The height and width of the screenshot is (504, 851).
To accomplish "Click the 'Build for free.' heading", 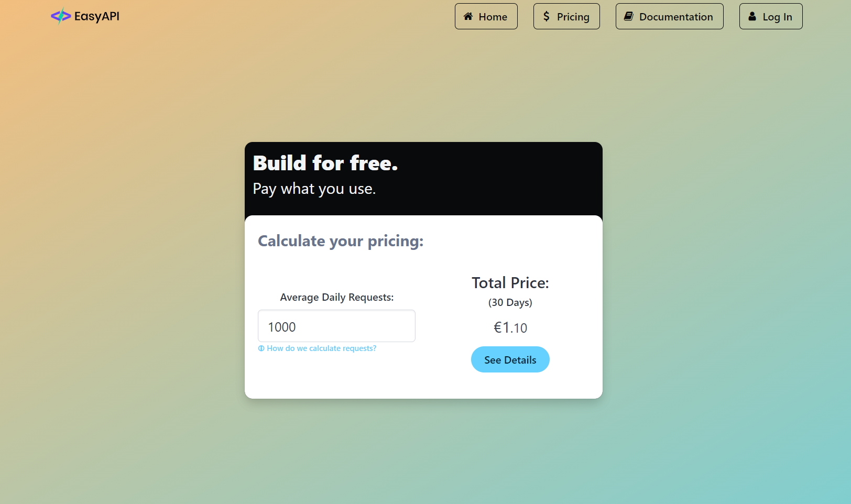I will pyautogui.click(x=325, y=163).
